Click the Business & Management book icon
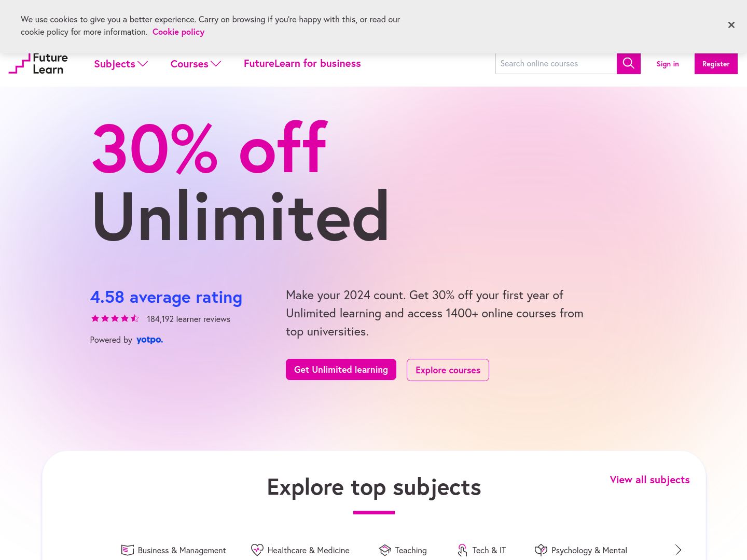Viewport: 747px width, 560px height. (x=128, y=550)
